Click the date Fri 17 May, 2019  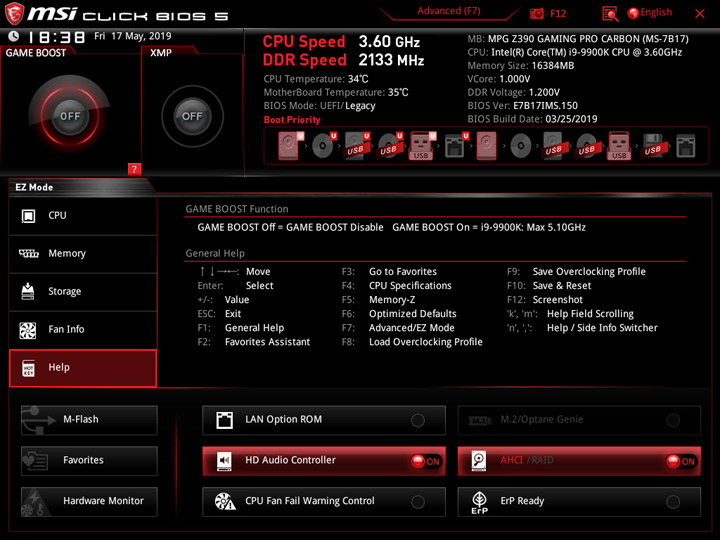[x=133, y=36]
